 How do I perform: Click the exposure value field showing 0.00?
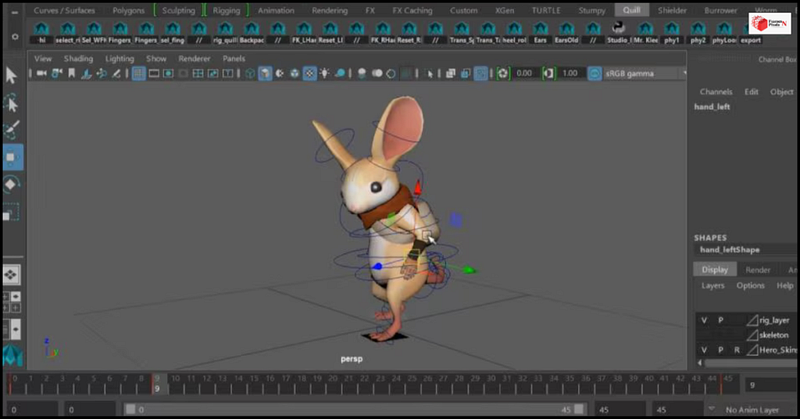524,73
